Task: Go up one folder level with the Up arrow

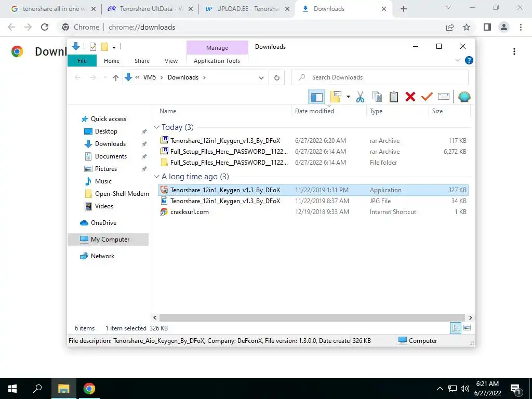Action: click(116, 78)
